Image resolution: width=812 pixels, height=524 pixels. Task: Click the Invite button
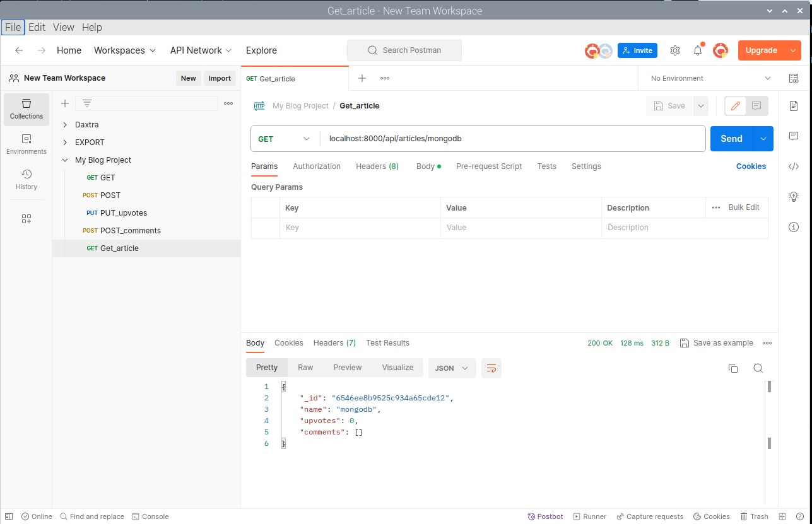pyautogui.click(x=637, y=50)
